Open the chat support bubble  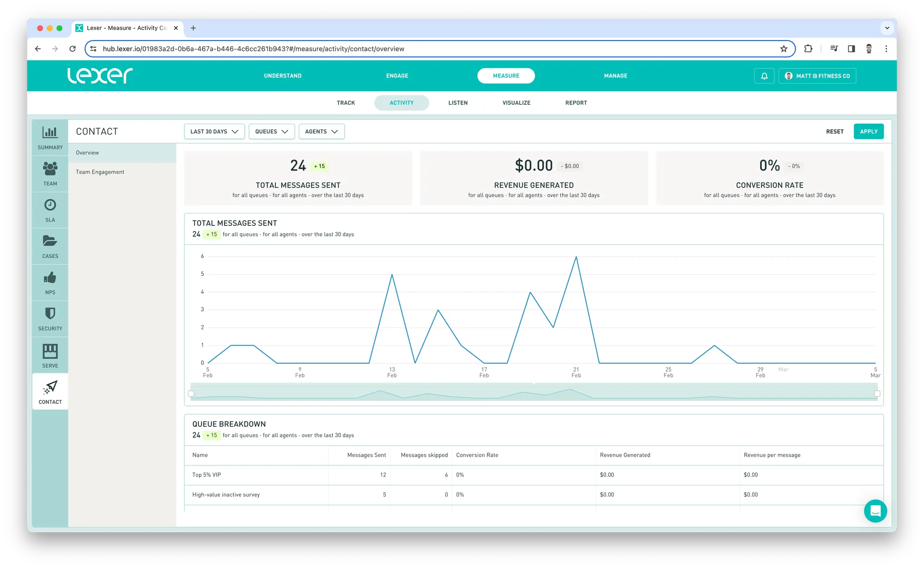[x=875, y=511]
